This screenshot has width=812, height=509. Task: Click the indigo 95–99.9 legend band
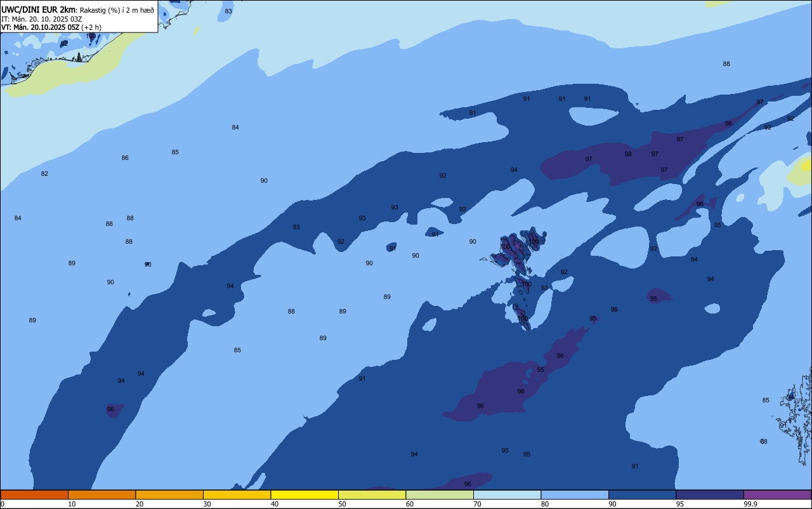[710, 494]
